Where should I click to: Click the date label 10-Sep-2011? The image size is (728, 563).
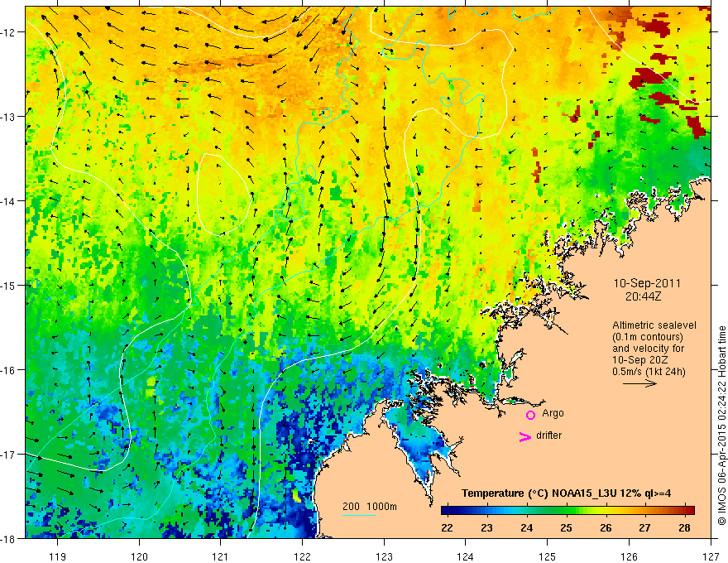click(647, 283)
